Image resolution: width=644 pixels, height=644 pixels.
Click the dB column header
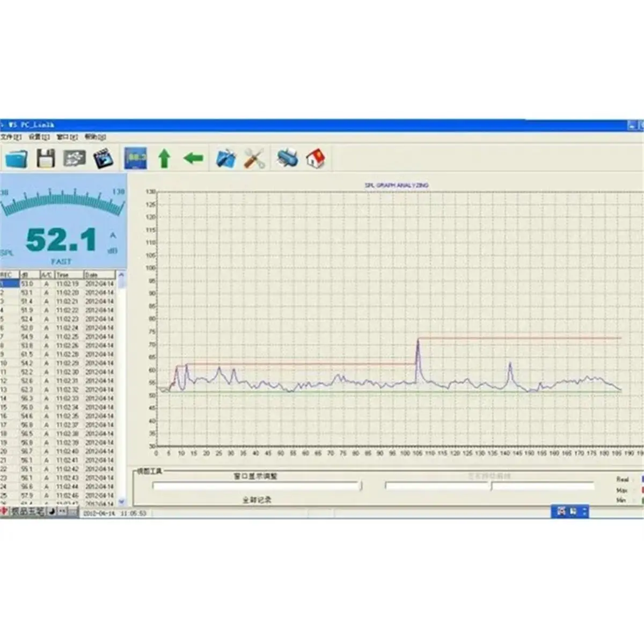click(30, 275)
